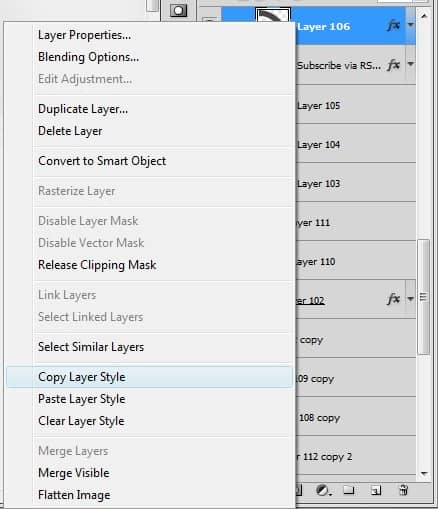Choose Paste Layer Style menu item
The width and height of the screenshot is (438, 509).
(82, 399)
